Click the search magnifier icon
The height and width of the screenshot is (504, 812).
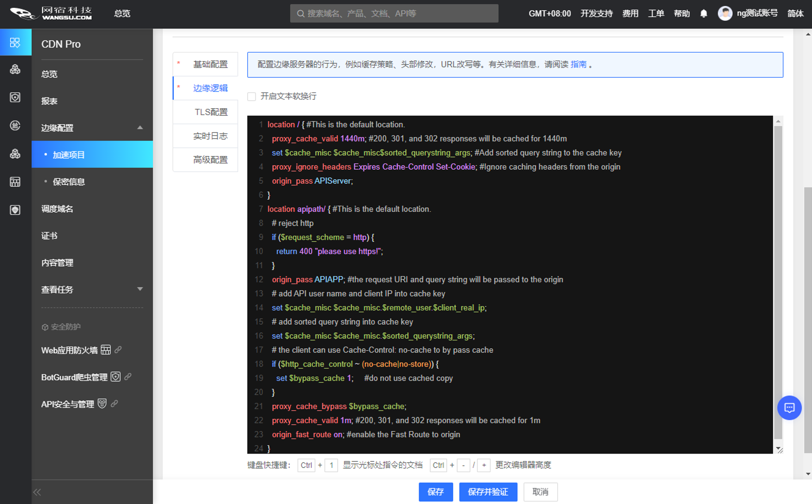tap(301, 14)
